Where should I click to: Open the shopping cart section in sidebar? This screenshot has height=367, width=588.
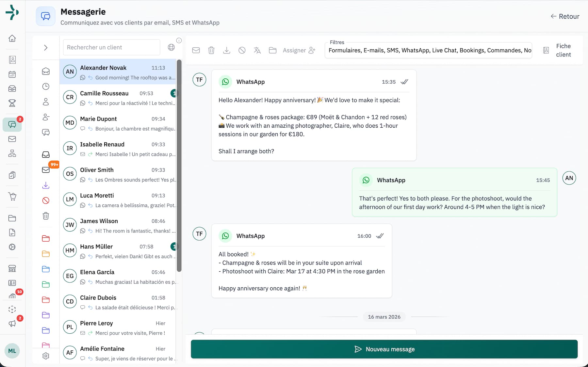12,197
